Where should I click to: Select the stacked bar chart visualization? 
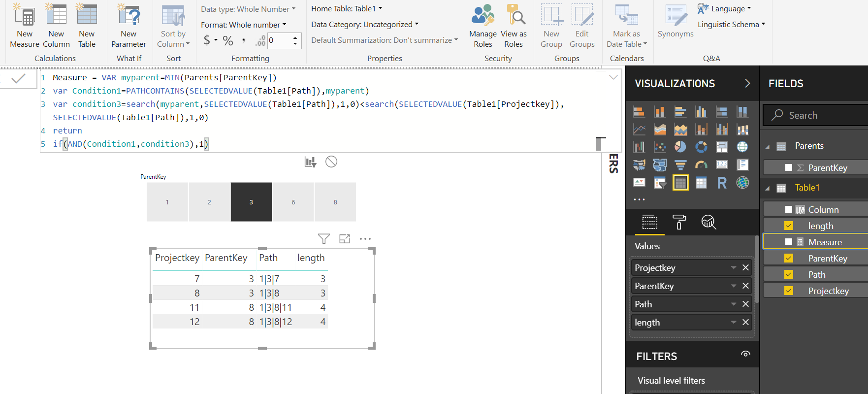[x=639, y=112]
